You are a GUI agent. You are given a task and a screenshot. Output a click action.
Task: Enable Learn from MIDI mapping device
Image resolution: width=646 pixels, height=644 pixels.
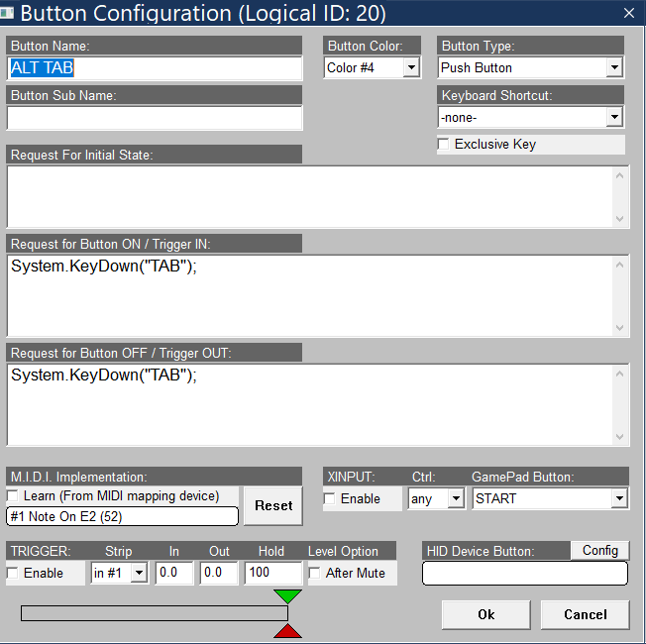coord(13,496)
